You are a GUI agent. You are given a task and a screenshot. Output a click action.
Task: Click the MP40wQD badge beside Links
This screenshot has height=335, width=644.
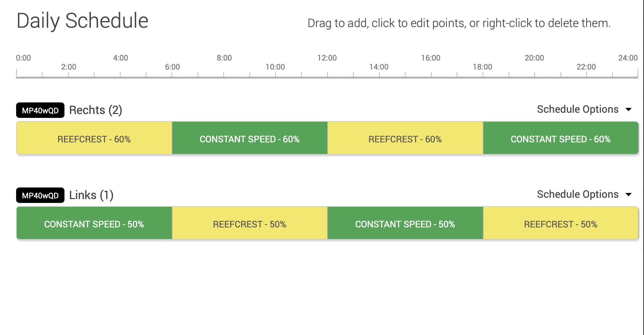tap(40, 196)
